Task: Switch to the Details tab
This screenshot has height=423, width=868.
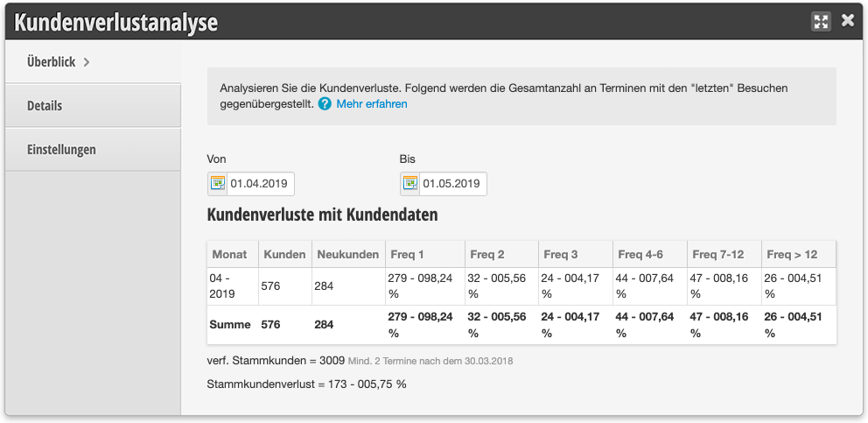Action: tap(93, 105)
